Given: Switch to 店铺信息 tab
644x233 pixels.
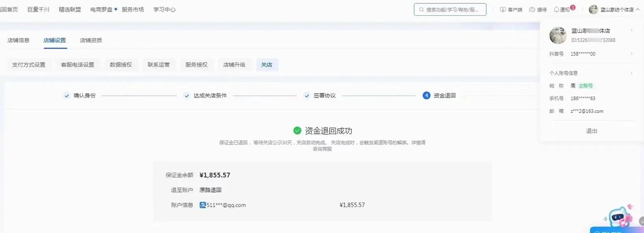Looking at the screenshot, I should [x=19, y=40].
